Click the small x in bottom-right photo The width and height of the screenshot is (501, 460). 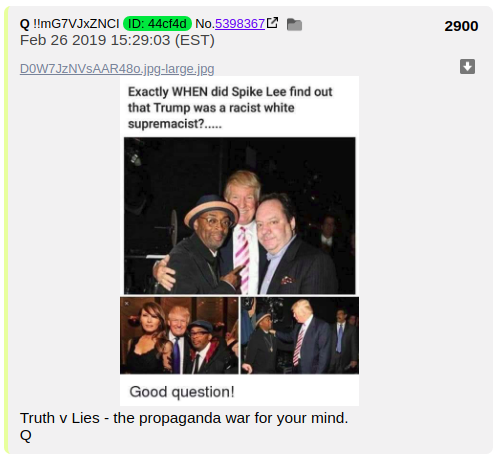(247, 303)
